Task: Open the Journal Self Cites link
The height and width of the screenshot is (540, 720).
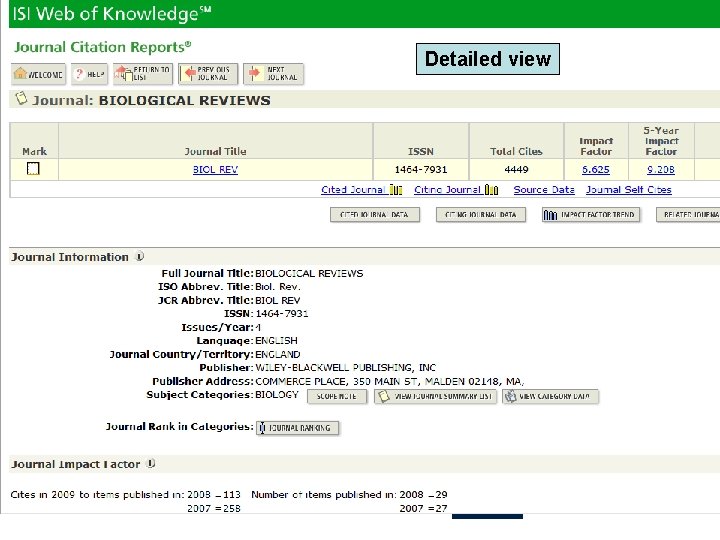Action: coord(629,190)
